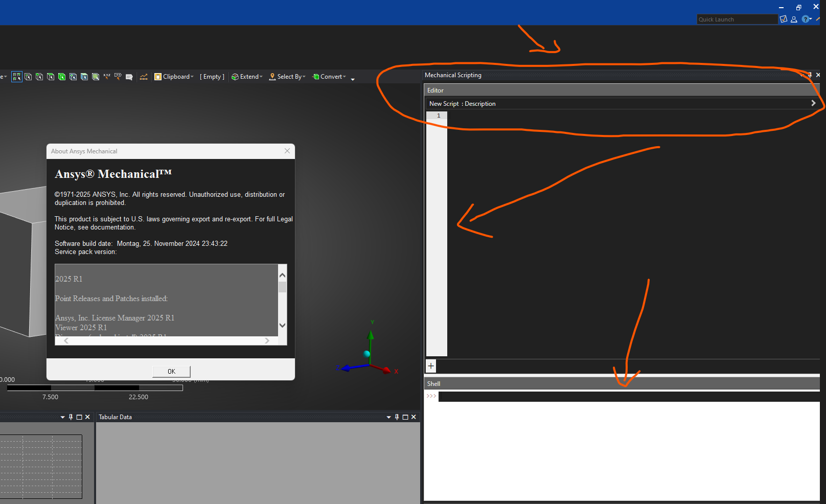Screen dimensions: 826x504
Task: Open the Clipboard dropdown menu
Action: 174,77
